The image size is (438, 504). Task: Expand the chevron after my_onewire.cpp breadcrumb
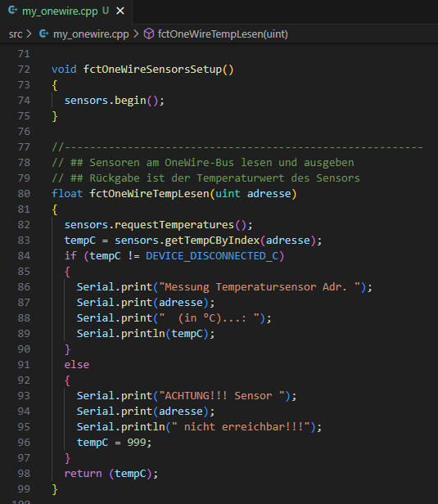tap(136, 34)
